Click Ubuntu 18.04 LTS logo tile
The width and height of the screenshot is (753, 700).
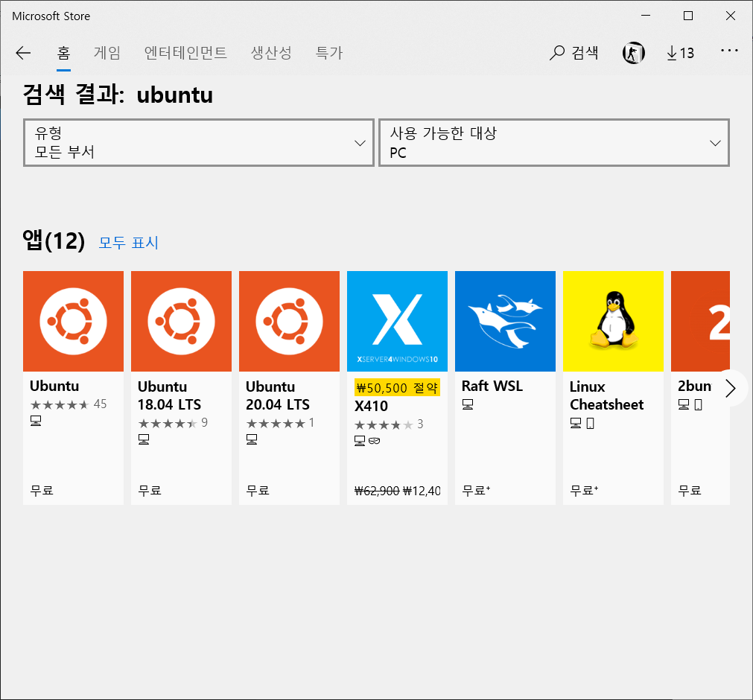181,321
